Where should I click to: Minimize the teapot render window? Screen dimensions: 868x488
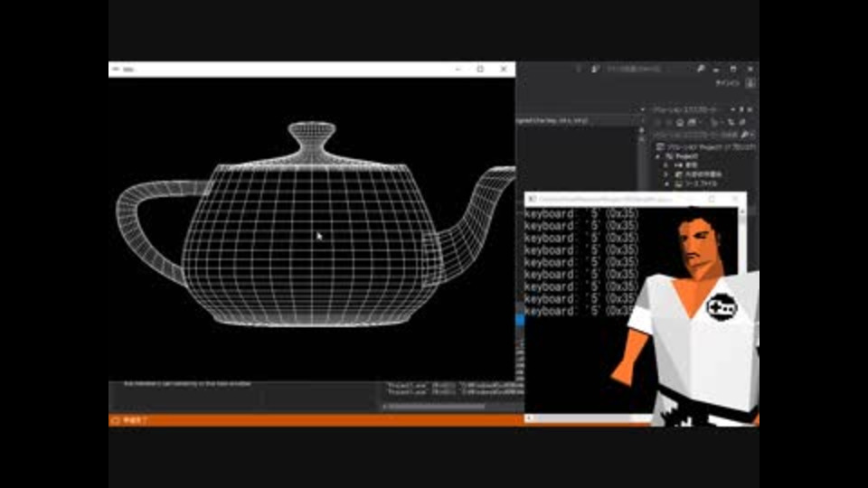458,70
